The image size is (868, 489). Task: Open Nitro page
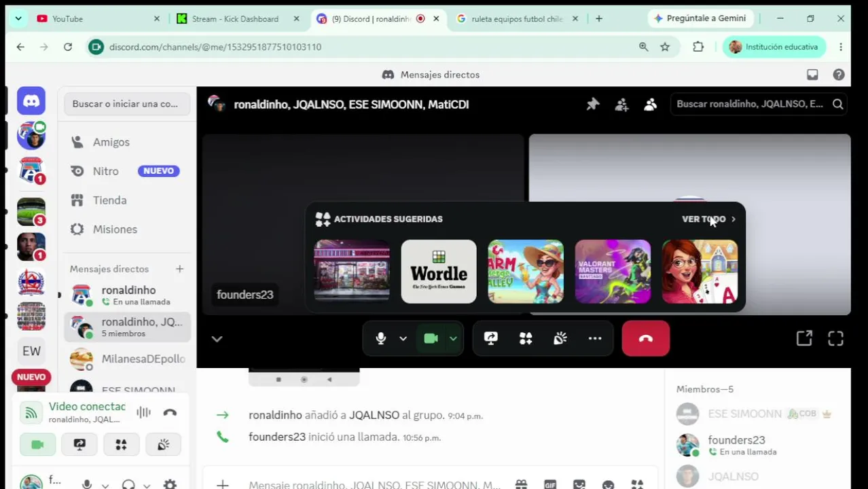coord(127,171)
